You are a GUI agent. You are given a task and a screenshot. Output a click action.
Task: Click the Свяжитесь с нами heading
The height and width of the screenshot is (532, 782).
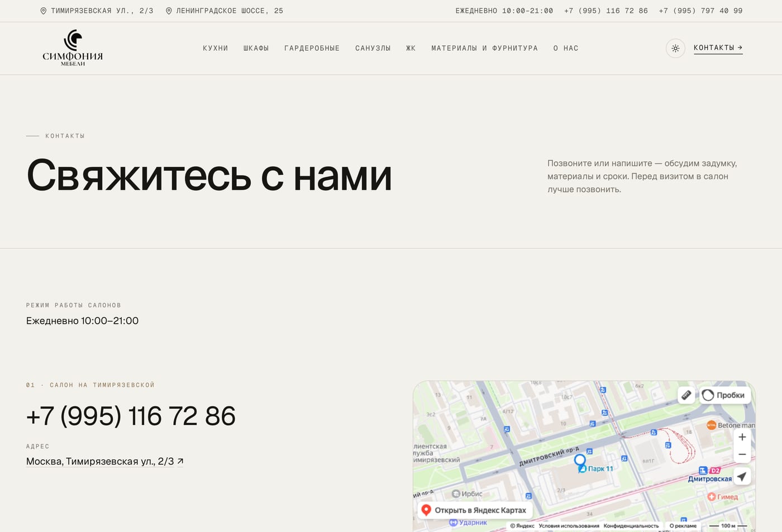click(209, 175)
